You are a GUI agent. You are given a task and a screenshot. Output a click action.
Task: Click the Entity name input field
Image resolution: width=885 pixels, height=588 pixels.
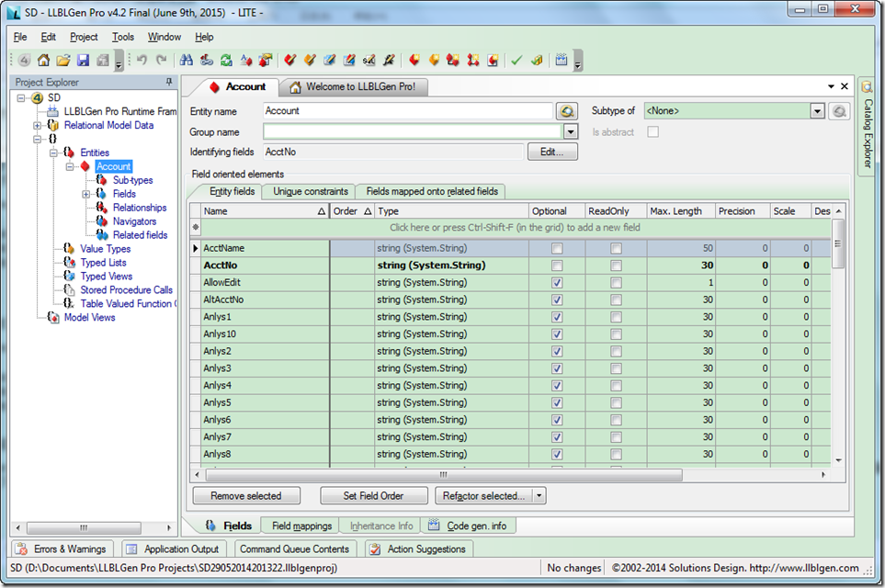[407, 111]
